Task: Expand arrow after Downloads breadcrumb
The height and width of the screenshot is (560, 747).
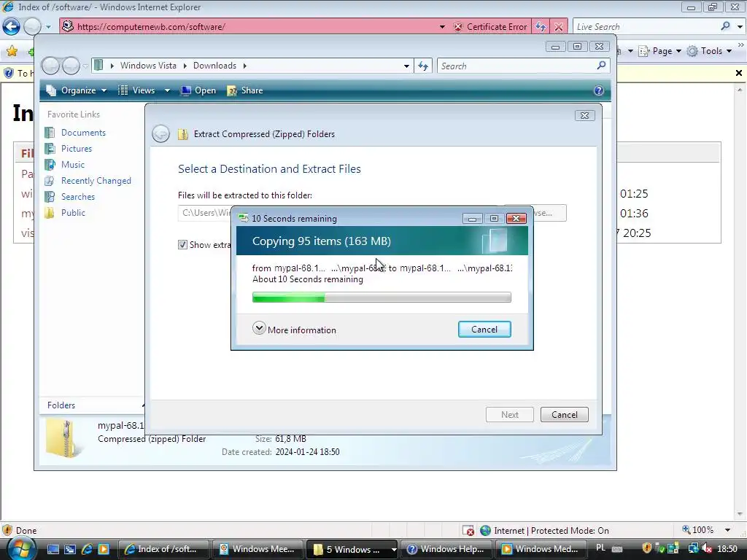Action: point(245,66)
